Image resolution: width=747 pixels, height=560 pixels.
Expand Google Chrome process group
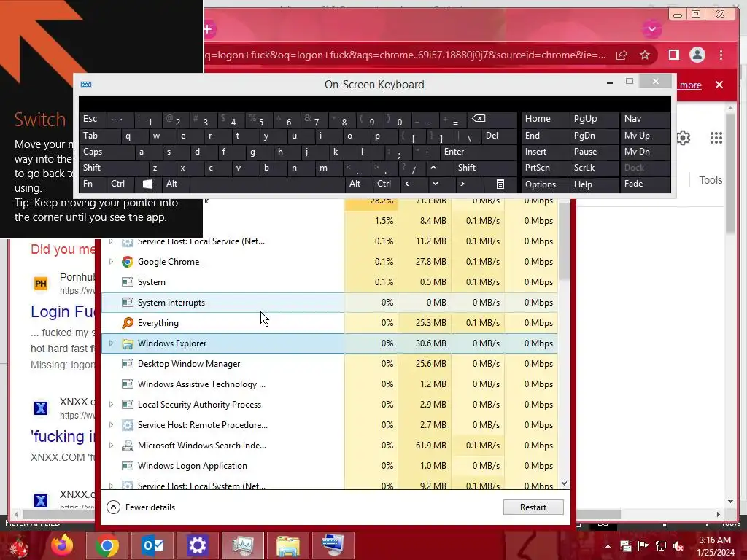111,262
